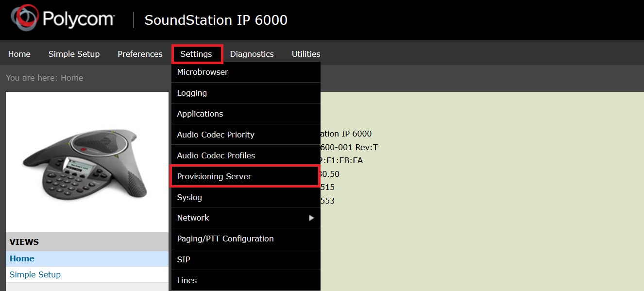The width and height of the screenshot is (644, 291).
Task: Expand the Network submenu arrow
Action: coord(312,218)
